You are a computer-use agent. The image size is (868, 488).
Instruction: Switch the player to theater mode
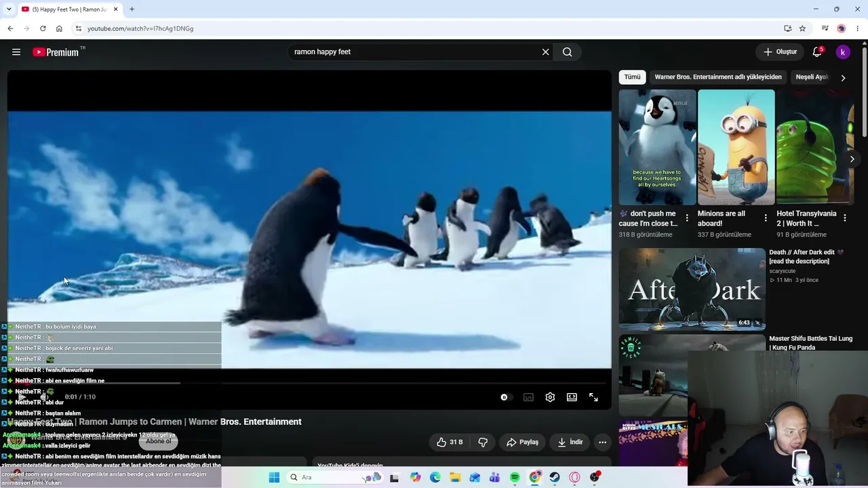pyautogui.click(x=572, y=397)
